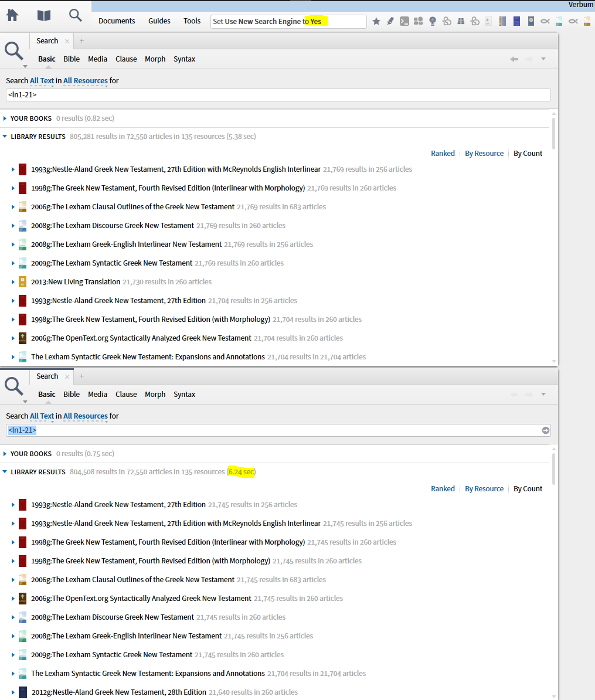Select Media search type in top panel

(97, 59)
